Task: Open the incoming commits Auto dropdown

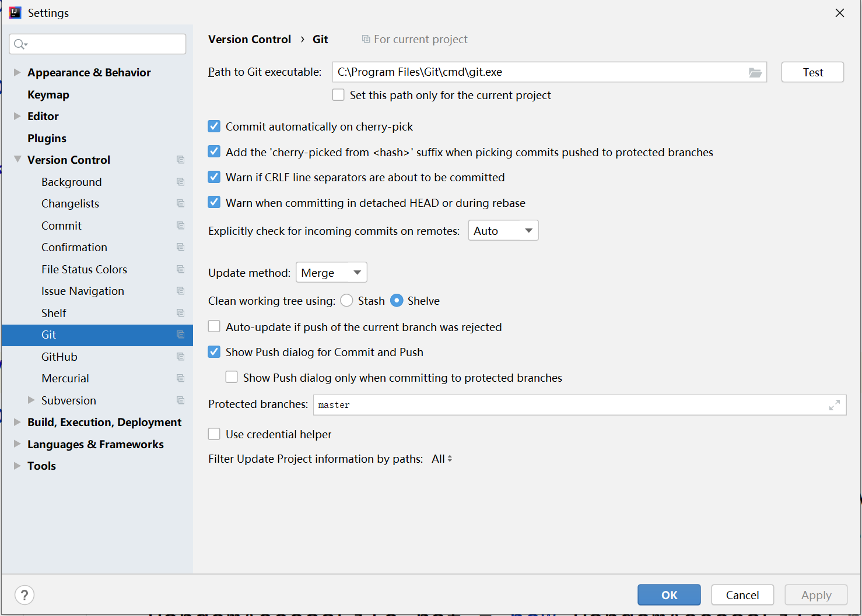Action: pyautogui.click(x=503, y=231)
